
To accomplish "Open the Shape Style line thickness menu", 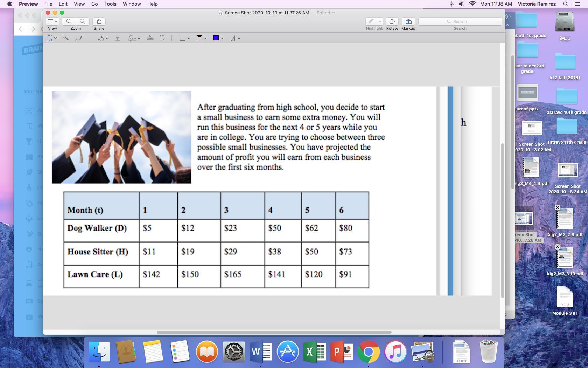I will (184, 38).
